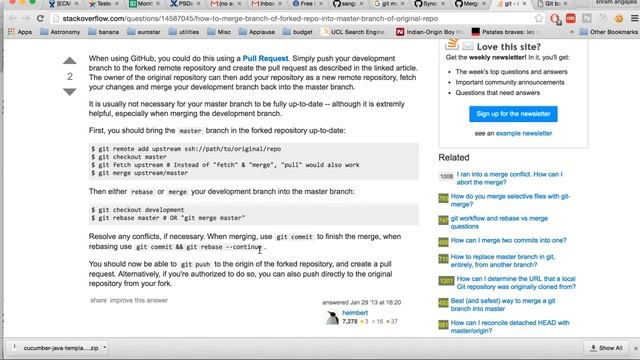Go forward in browser history
640x360 pixels.
[25, 18]
